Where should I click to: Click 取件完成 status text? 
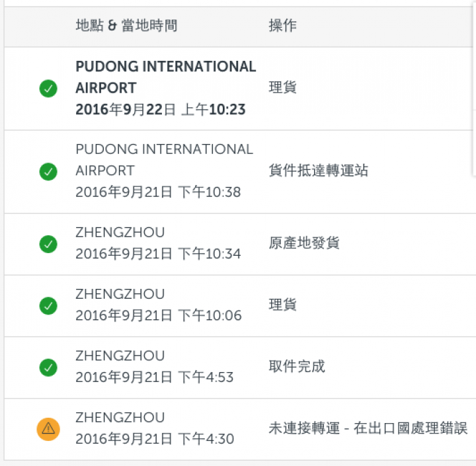297,366
